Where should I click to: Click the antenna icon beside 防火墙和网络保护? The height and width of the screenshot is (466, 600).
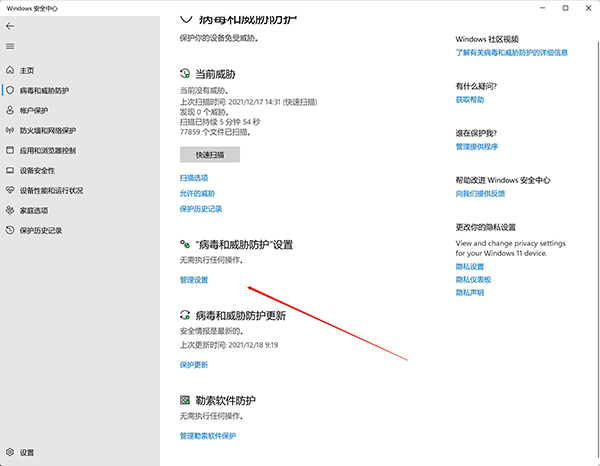pyautogui.click(x=10, y=130)
